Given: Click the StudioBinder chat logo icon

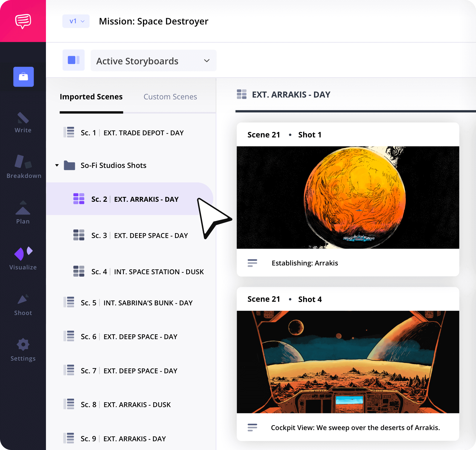Looking at the screenshot, I should (23, 21).
